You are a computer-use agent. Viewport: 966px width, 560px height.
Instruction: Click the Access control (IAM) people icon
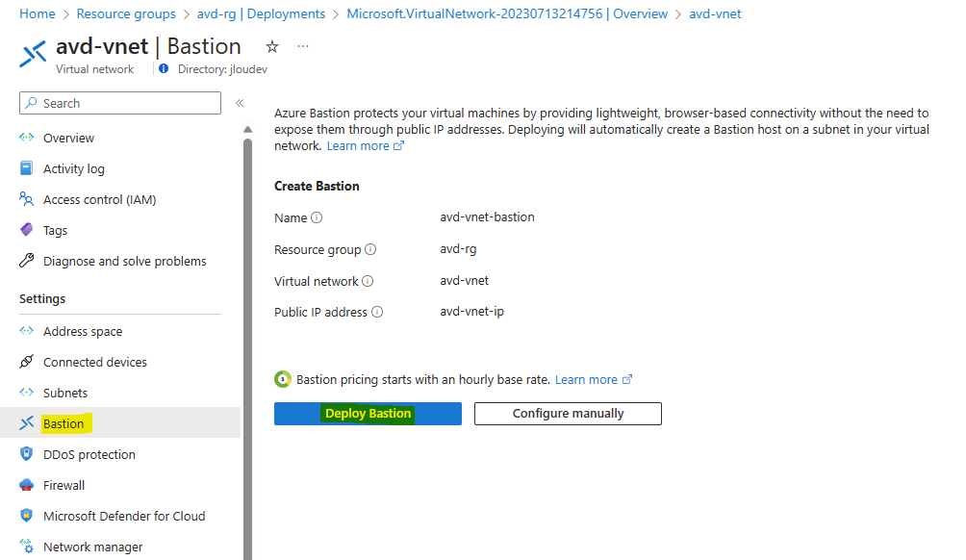(27, 199)
